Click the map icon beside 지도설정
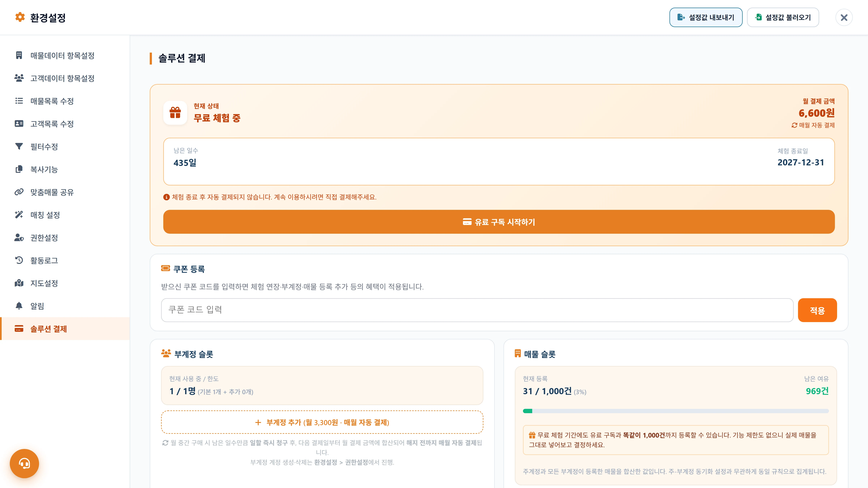868x488 pixels. coord(19,283)
